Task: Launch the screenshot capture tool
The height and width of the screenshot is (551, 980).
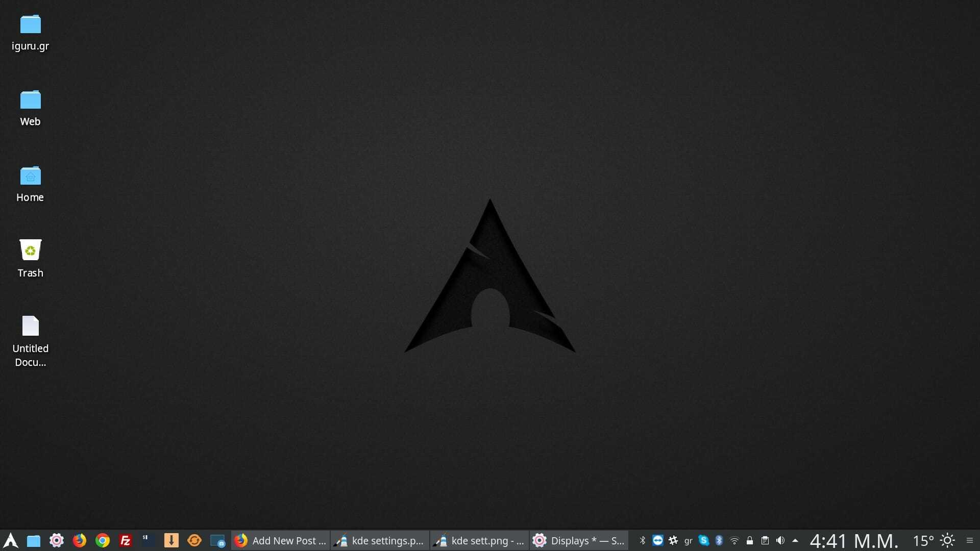Action: (217, 541)
